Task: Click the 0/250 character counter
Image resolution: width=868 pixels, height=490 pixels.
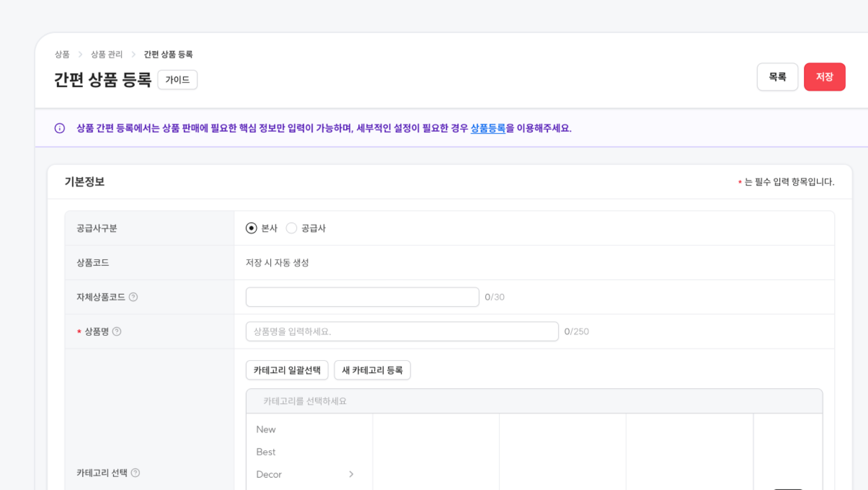Action: (577, 332)
